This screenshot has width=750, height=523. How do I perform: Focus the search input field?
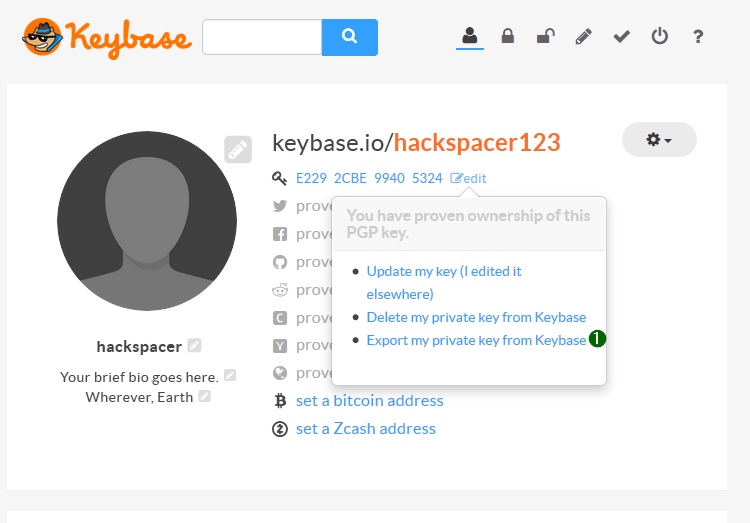click(x=262, y=37)
